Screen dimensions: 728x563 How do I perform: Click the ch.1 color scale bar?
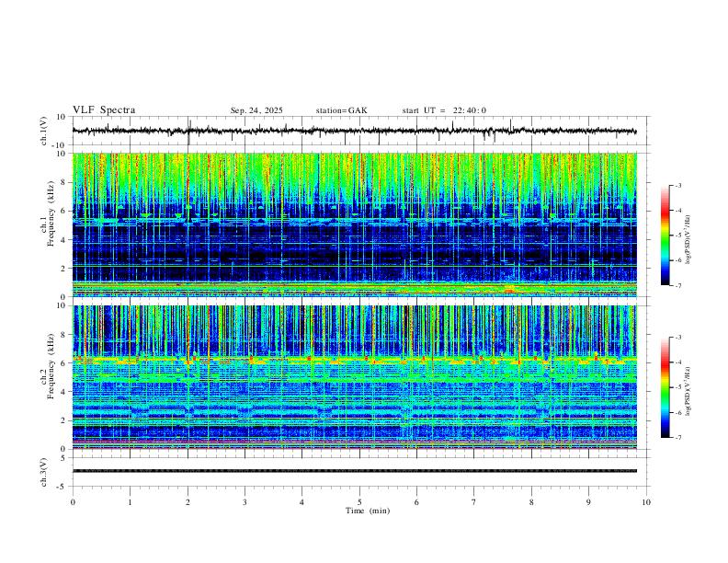pos(665,236)
